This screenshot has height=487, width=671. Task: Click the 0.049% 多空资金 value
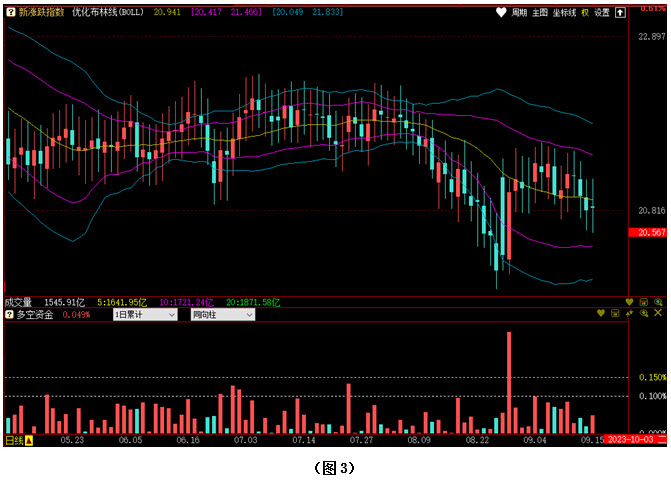(76, 315)
